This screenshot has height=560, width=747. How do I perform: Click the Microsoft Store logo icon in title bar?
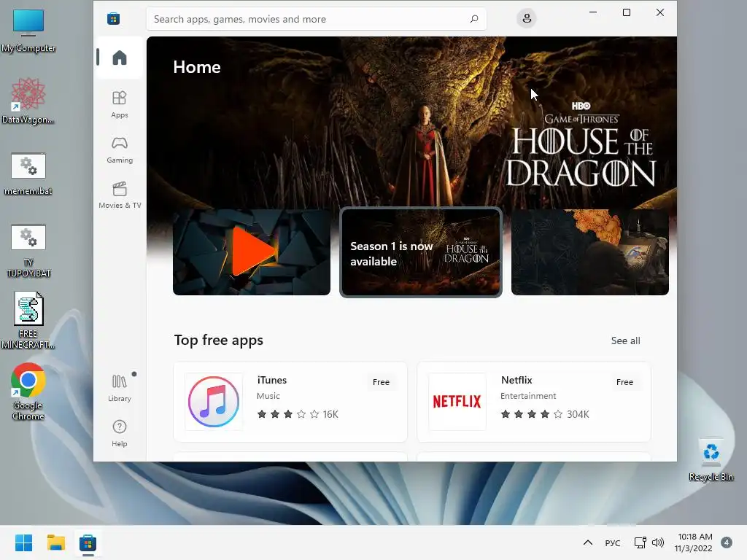113,18
